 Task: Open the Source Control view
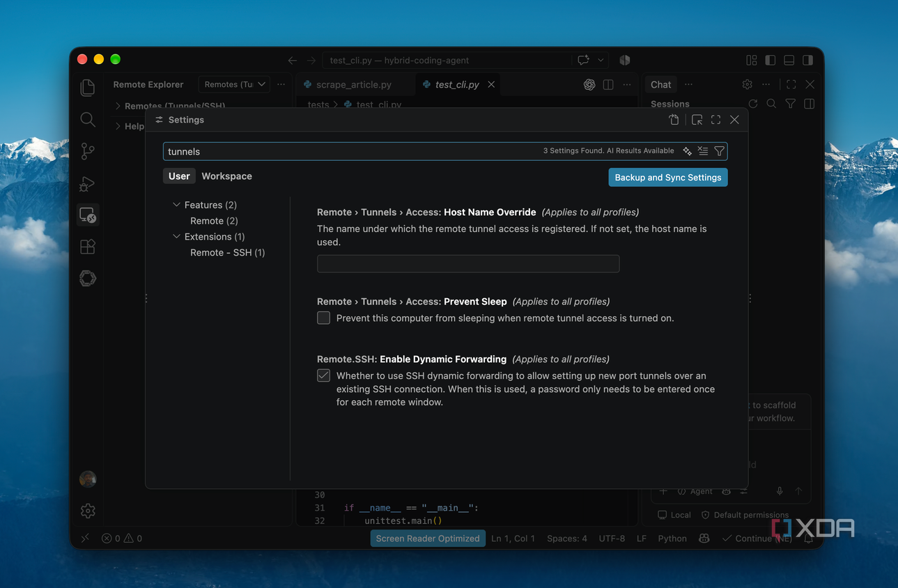[88, 151]
